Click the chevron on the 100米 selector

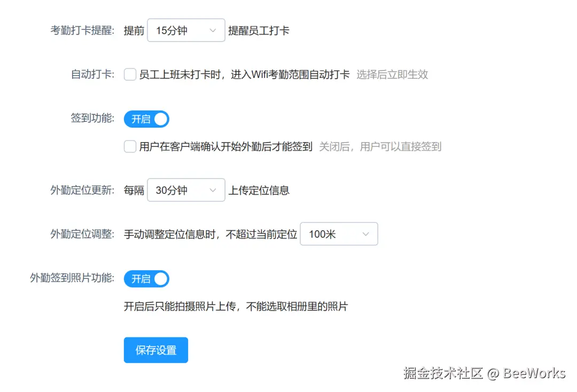(367, 233)
